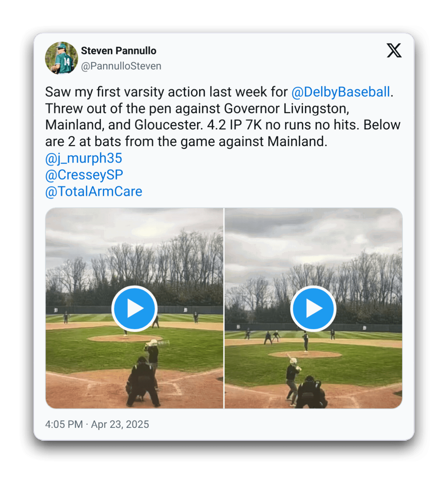Click the pitcher in the right video thumbnail
Screen dimensions: 448x501
[x=306, y=342]
